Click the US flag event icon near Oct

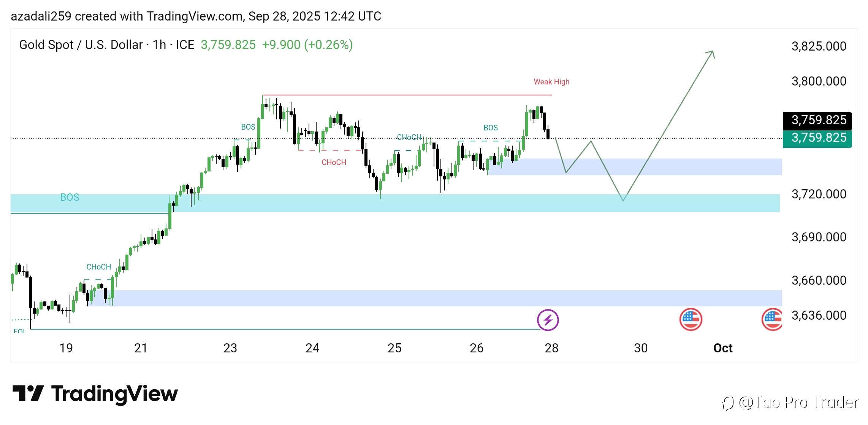pyautogui.click(x=772, y=319)
